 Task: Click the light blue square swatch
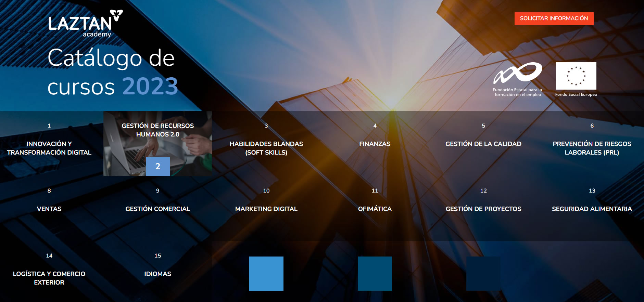[266, 274]
